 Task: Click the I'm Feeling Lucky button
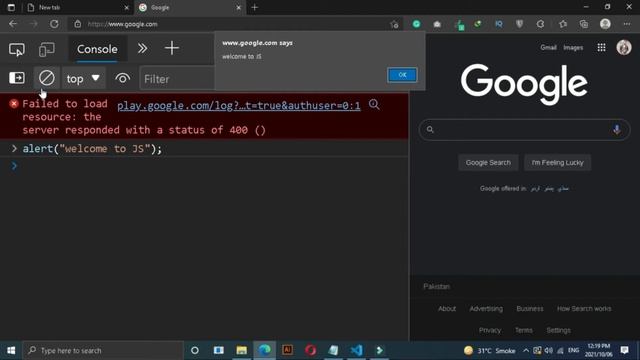click(x=557, y=162)
